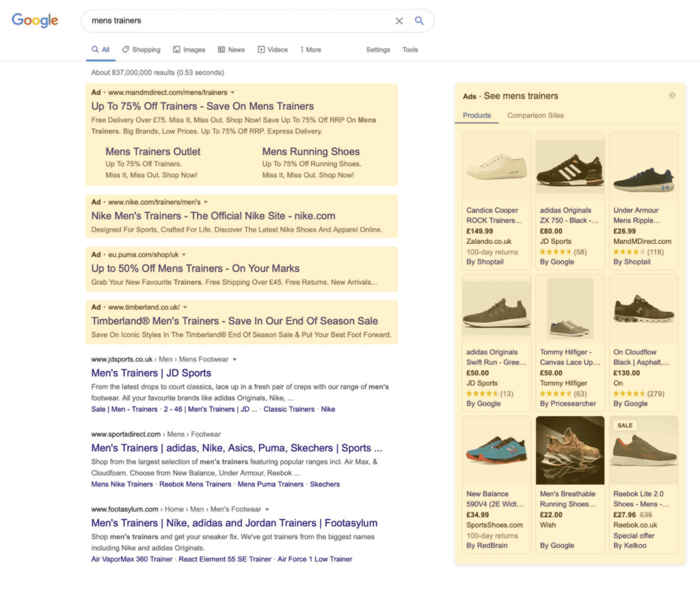The width and height of the screenshot is (700, 593).
Task: Open Men's Breathable Running Shoes image
Action: coord(570,451)
